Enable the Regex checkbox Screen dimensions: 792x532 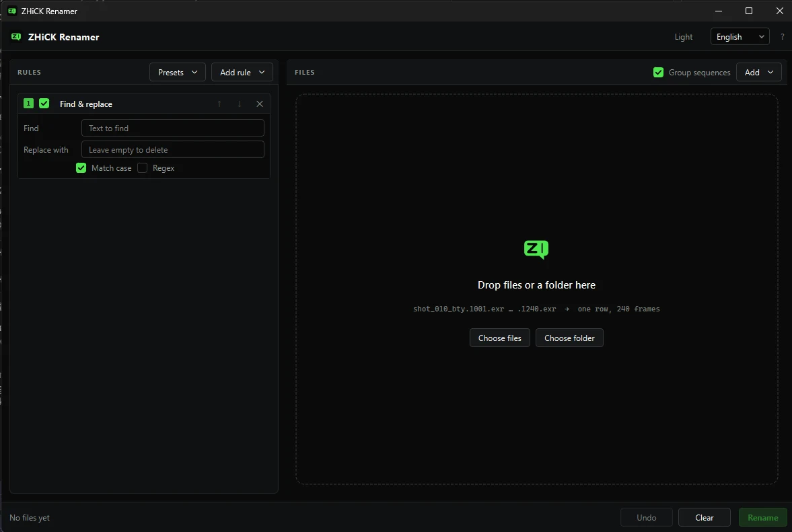coord(143,168)
